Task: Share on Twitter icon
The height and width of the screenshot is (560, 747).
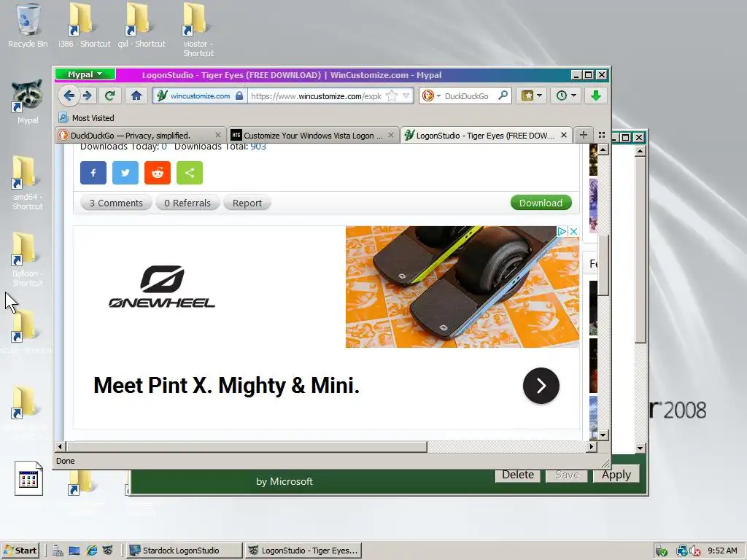Action: 125,172
